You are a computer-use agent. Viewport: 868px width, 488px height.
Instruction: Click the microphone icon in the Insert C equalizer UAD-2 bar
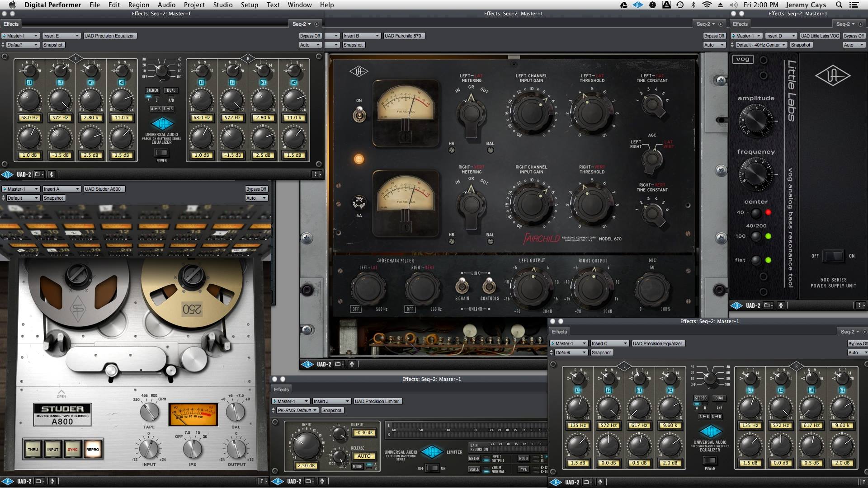click(599, 482)
